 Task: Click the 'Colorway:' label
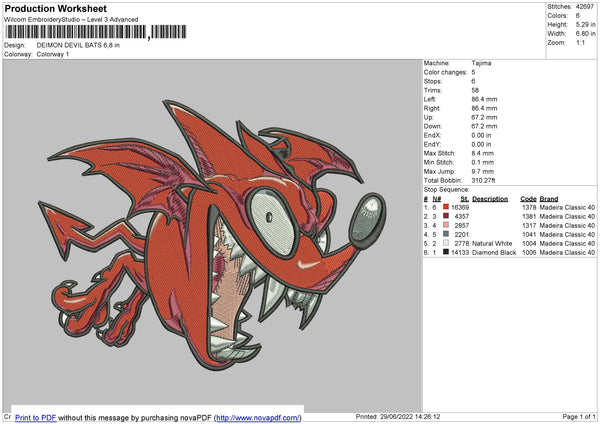tap(18, 54)
